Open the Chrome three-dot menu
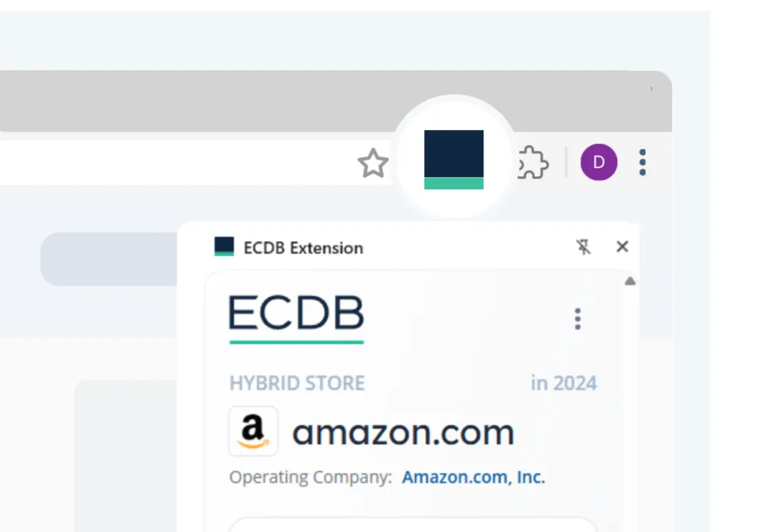Screen dimensions: 760x532 [x=643, y=162]
